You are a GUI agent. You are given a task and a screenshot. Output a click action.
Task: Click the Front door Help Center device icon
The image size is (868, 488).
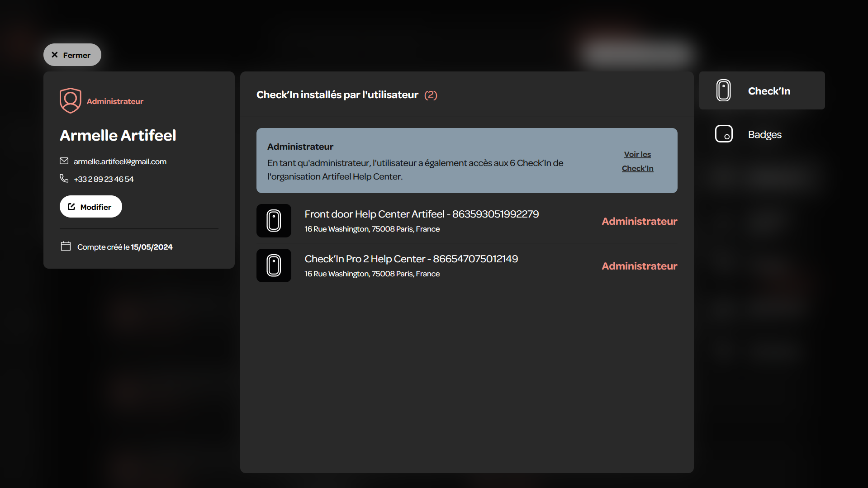pyautogui.click(x=274, y=221)
